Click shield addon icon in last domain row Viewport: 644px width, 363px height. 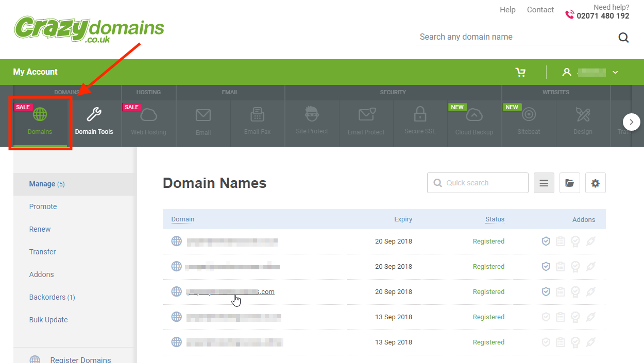[x=546, y=342]
